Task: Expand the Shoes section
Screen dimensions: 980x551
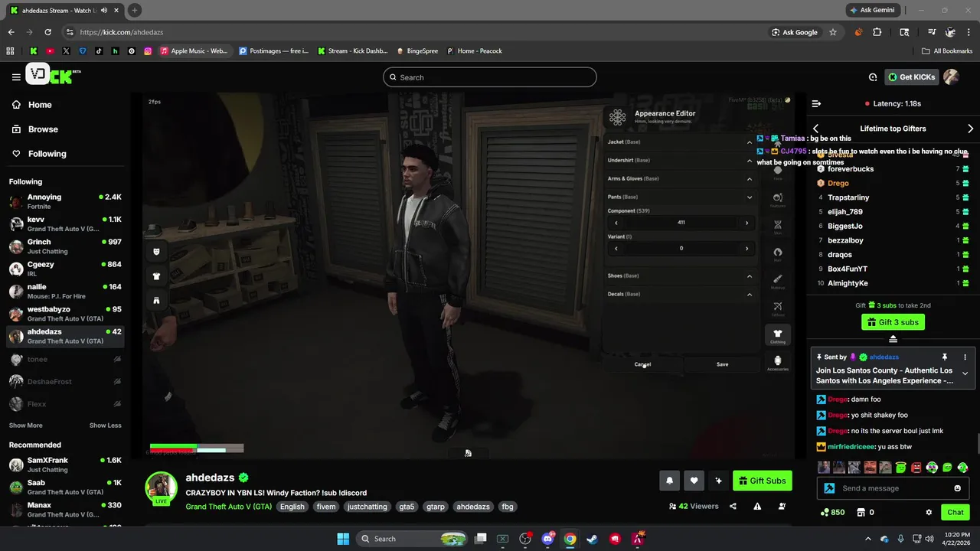Action: click(679, 275)
